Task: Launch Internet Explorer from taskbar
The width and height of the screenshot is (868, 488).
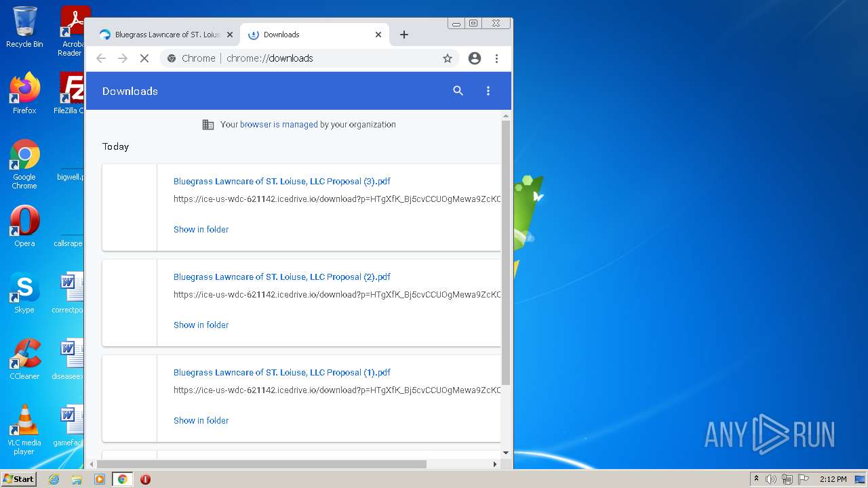Action: point(54,479)
